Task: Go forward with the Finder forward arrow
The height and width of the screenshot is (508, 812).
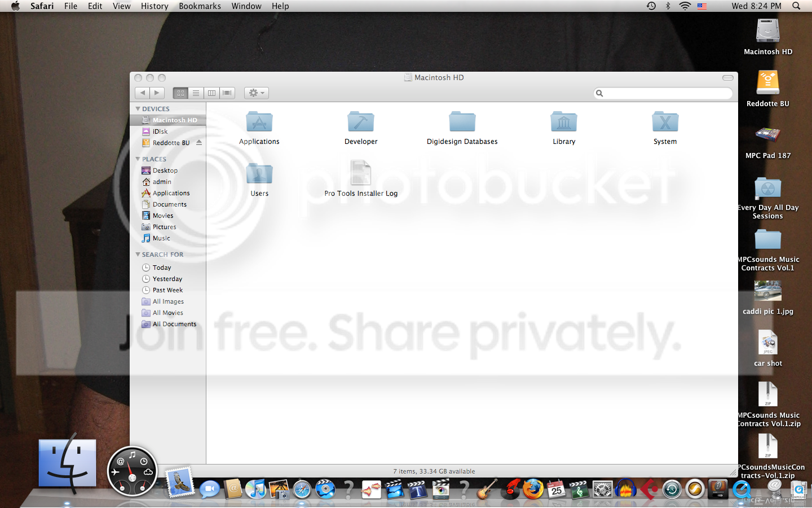Action: pyautogui.click(x=157, y=93)
